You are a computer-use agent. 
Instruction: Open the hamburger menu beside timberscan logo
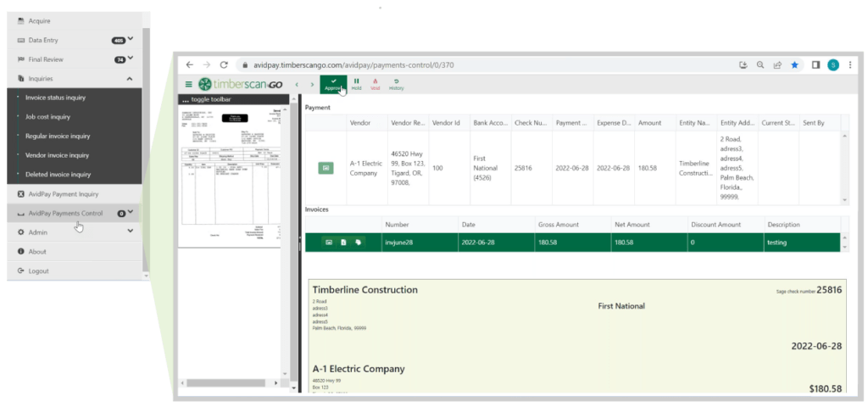click(x=189, y=84)
